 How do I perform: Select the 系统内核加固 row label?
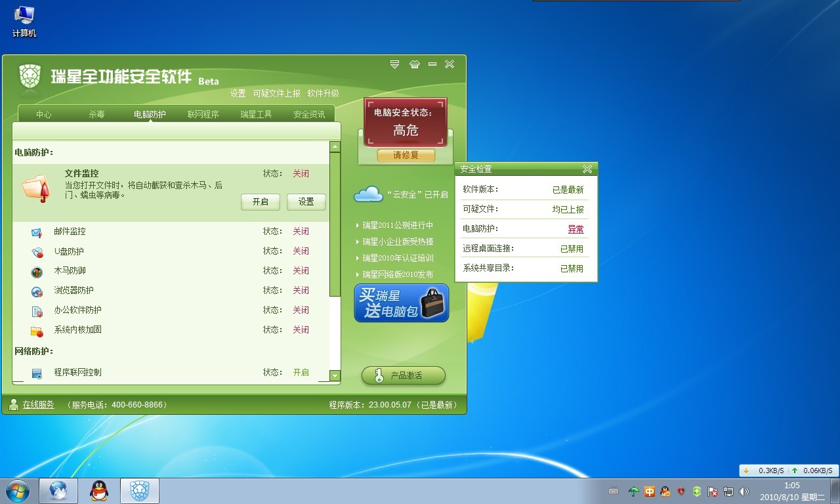pyautogui.click(x=77, y=330)
